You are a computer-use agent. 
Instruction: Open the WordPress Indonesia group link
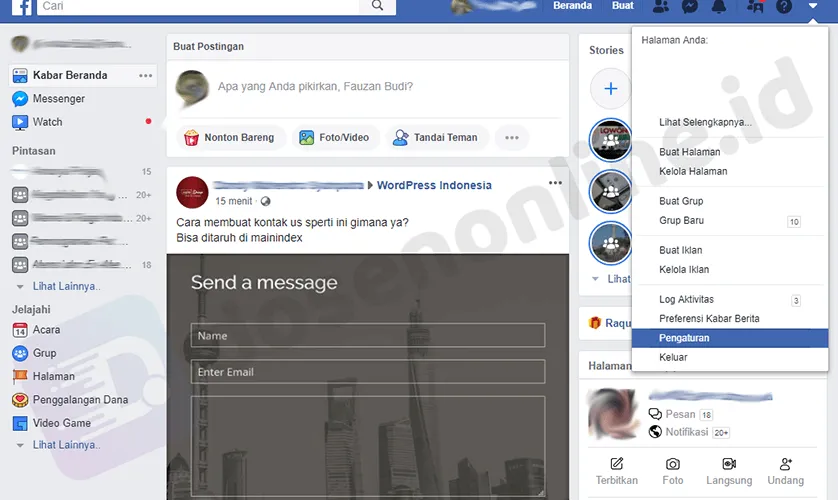[x=434, y=185]
